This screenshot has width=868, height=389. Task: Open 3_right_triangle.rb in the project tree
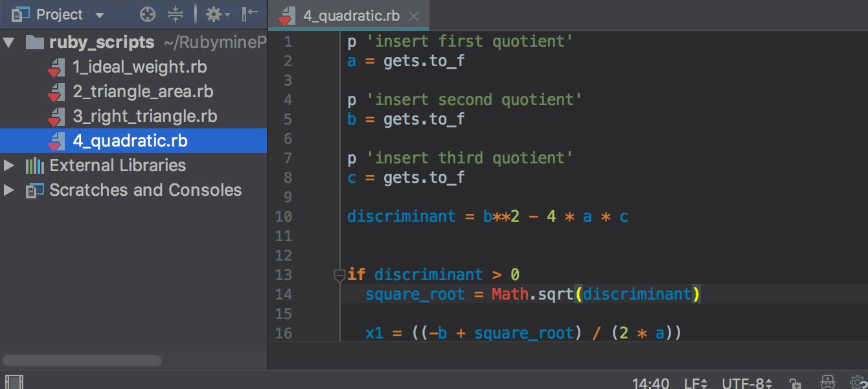pyautogui.click(x=144, y=117)
